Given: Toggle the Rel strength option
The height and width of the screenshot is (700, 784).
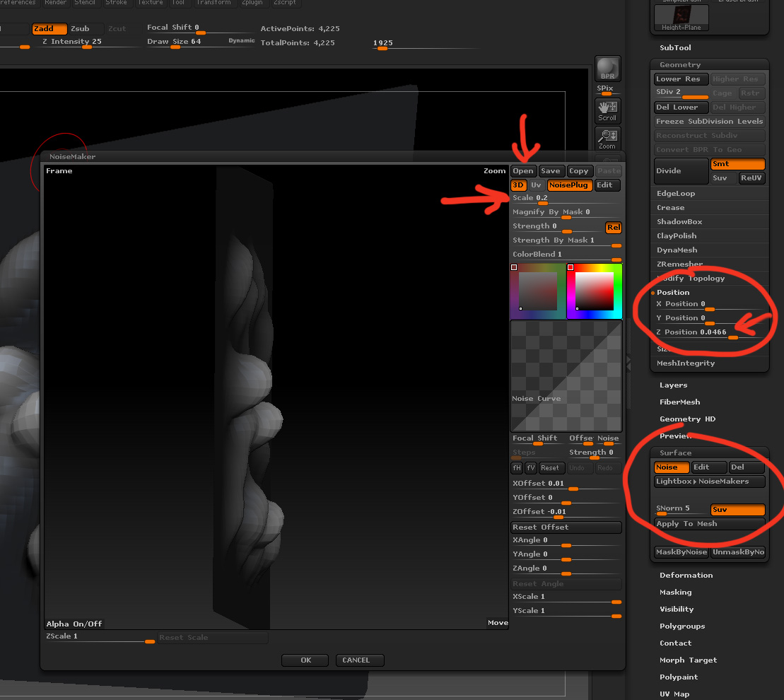Looking at the screenshot, I should click(x=613, y=228).
